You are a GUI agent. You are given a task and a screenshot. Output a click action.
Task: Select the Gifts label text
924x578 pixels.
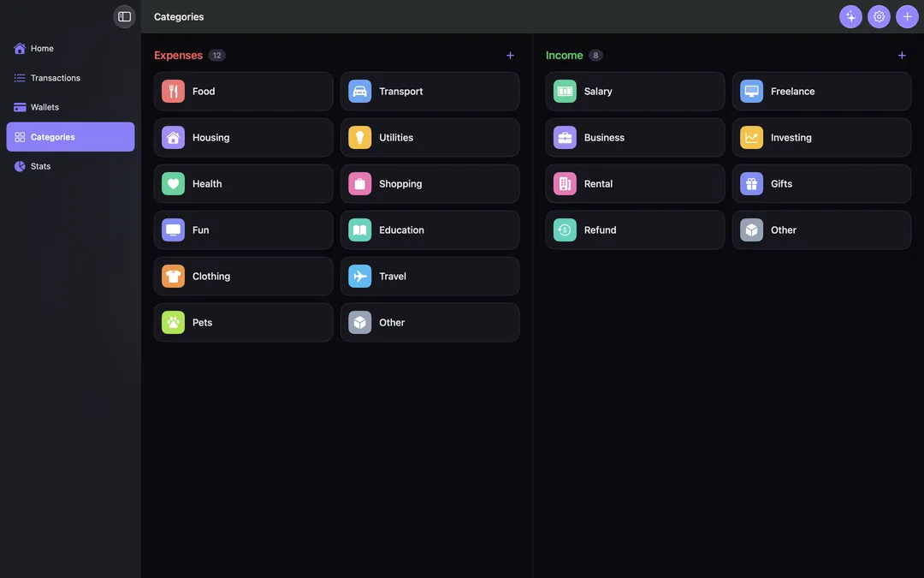click(781, 183)
